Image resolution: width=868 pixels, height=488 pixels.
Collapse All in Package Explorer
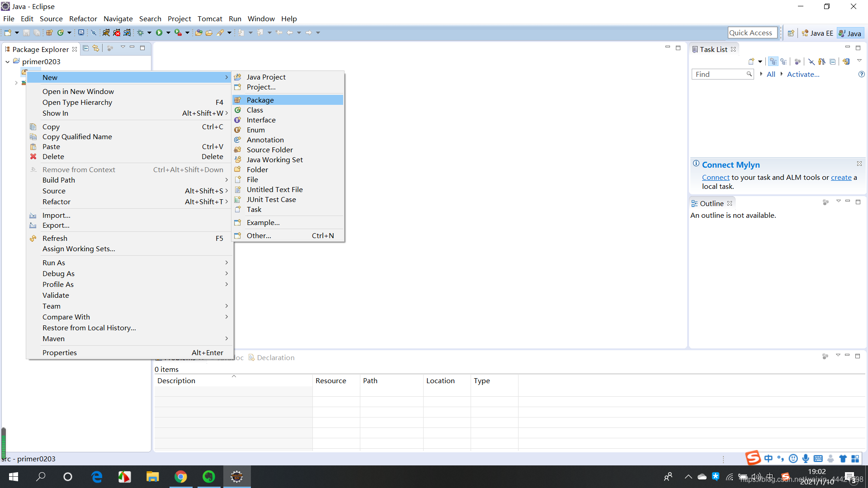pos(85,48)
